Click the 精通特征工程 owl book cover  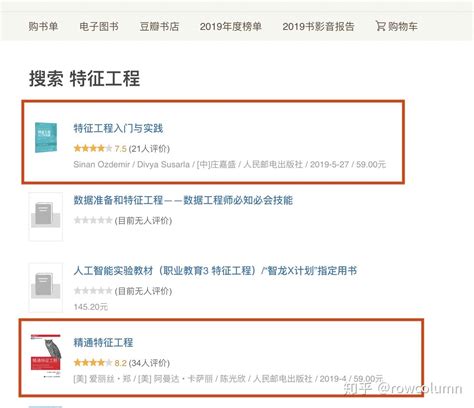click(46, 356)
